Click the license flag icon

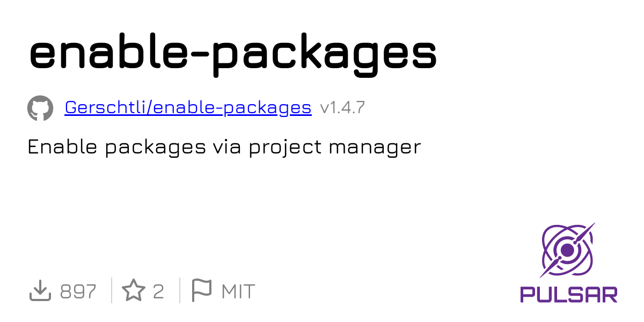coord(202,291)
